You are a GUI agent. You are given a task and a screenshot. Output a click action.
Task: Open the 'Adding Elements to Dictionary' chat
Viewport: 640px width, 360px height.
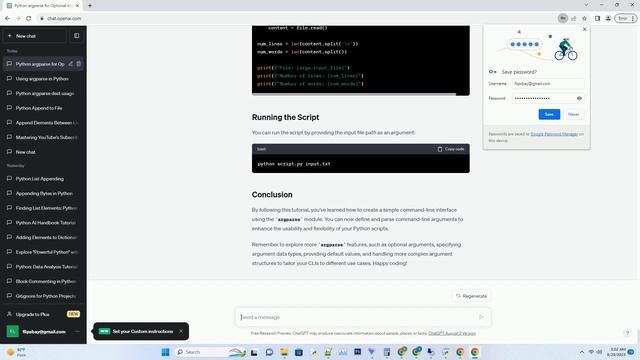(x=43, y=238)
